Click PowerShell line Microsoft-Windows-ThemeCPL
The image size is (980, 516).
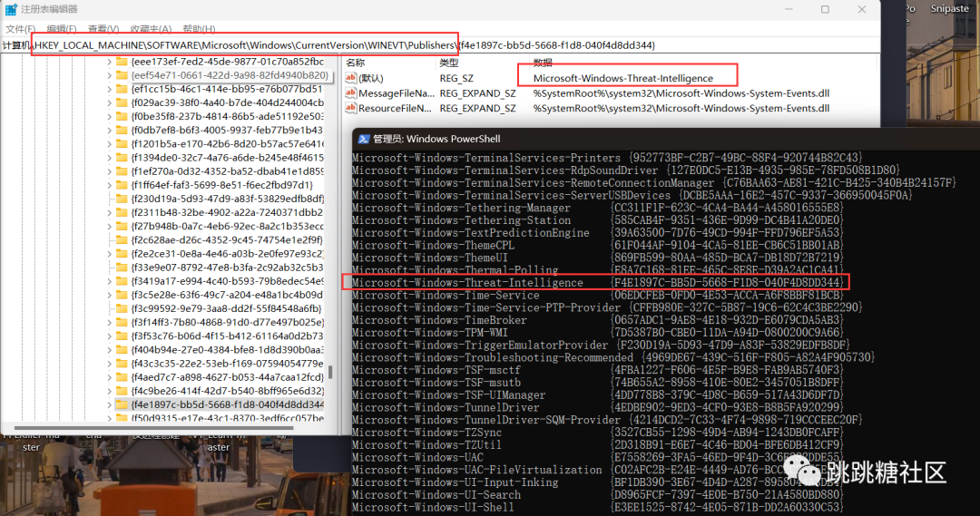coord(597,245)
